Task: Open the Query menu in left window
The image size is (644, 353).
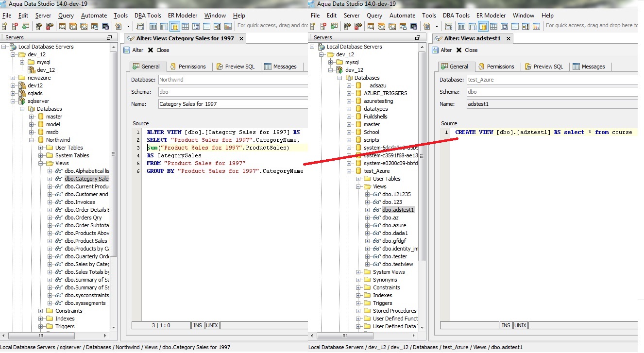Action: 66,16
